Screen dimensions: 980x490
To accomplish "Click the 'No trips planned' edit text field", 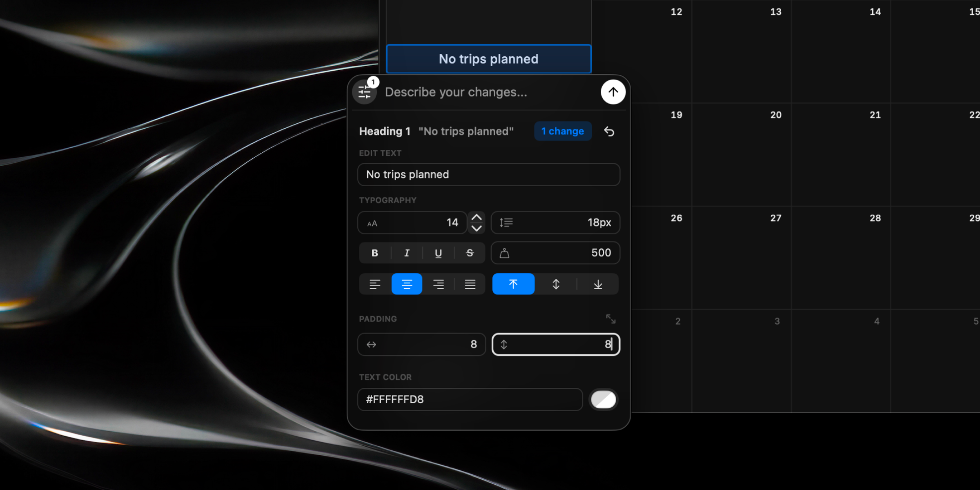I will 489,175.
